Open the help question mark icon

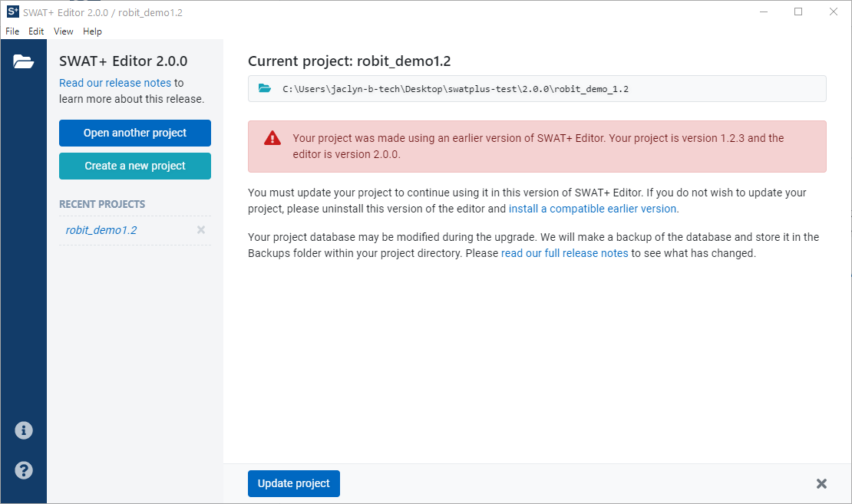(x=23, y=469)
